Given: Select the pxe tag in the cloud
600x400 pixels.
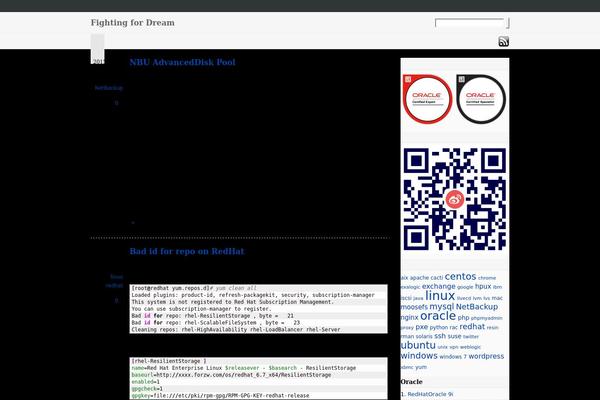Looking at the screenshot, I should (422, 327).
